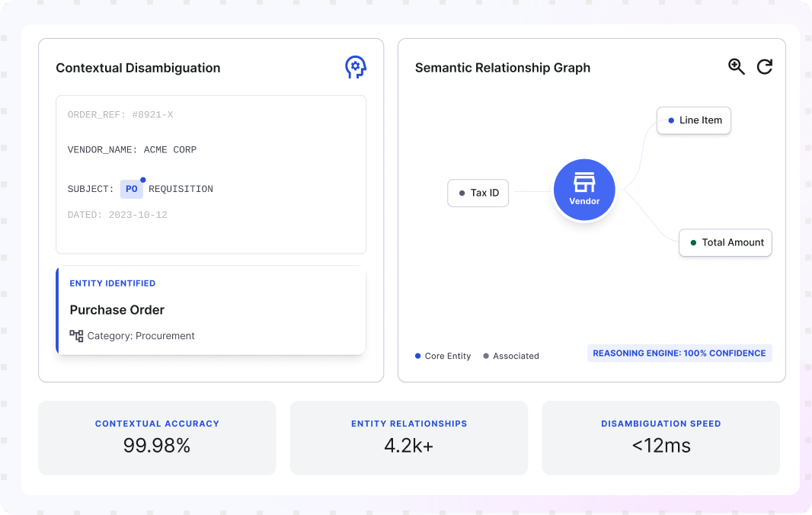Screen dimensions: 812x515
Task: Click the VENDOR_NAME: ACME CORP line
Action: (132, 150)
